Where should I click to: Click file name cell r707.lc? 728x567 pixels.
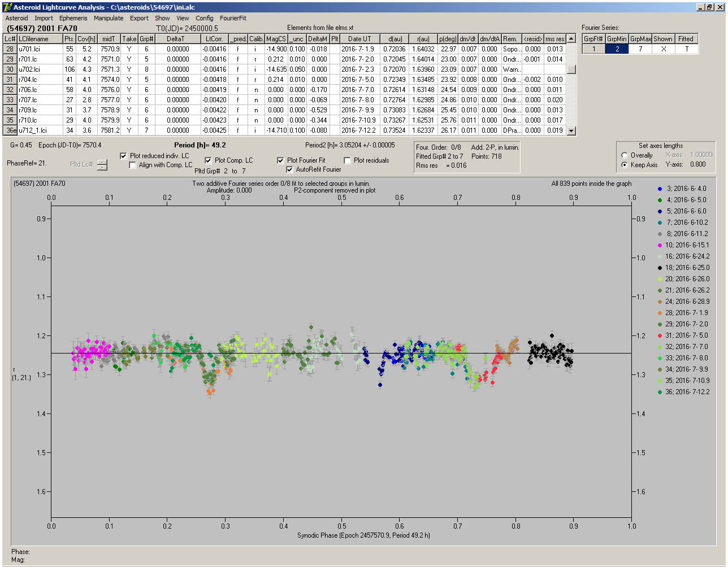tap(40, 100)
